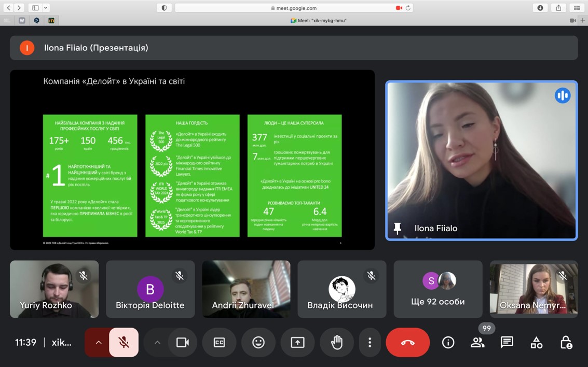Focus the meet.google.com address bar
This screenshot has width=588, height=367.
pyautogui.click(x=294, y=8)
